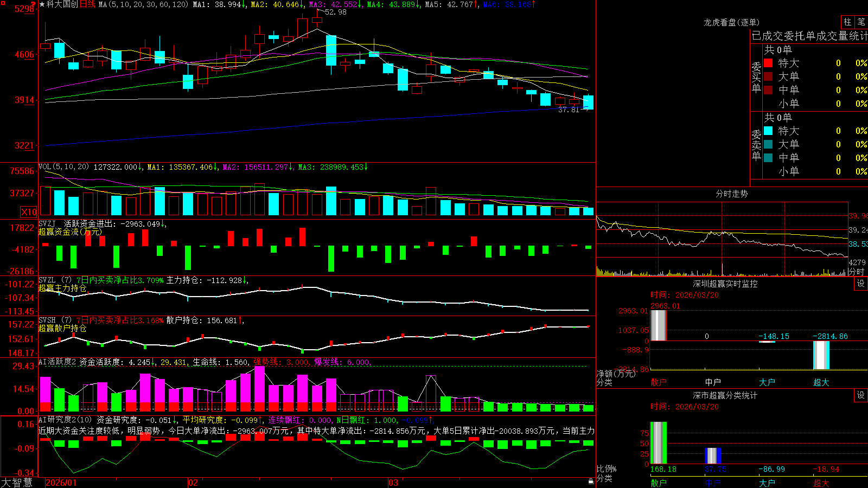Image resolution: width=868 pixels, height=488 pixels.
Task: Click the red square icon at top-left corner
Action: (x=2, y=2)
